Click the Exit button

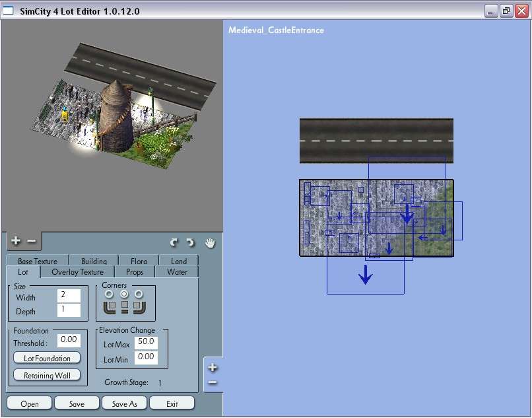pos(172,403)
